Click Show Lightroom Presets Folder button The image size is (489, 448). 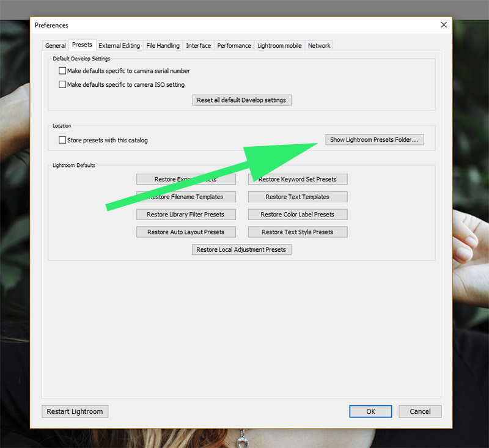pos(375,140)
